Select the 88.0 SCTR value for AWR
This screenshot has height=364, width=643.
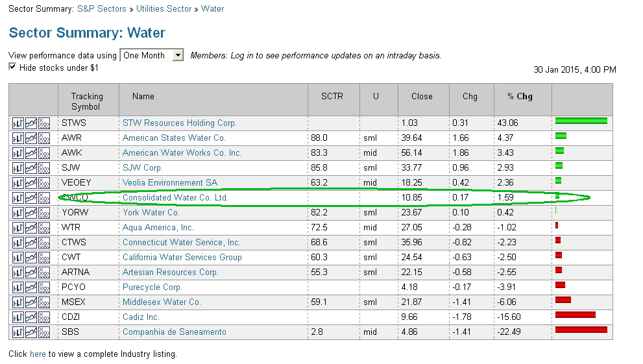click(x=319, y=138)
